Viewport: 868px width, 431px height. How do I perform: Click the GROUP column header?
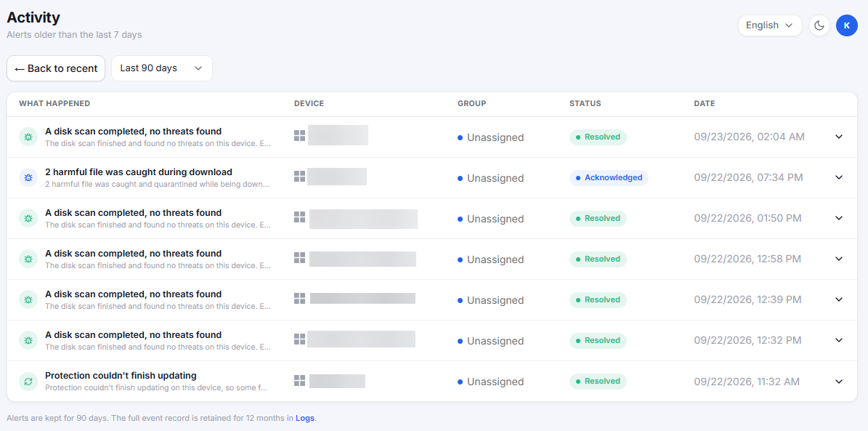(x=471, y=104)
